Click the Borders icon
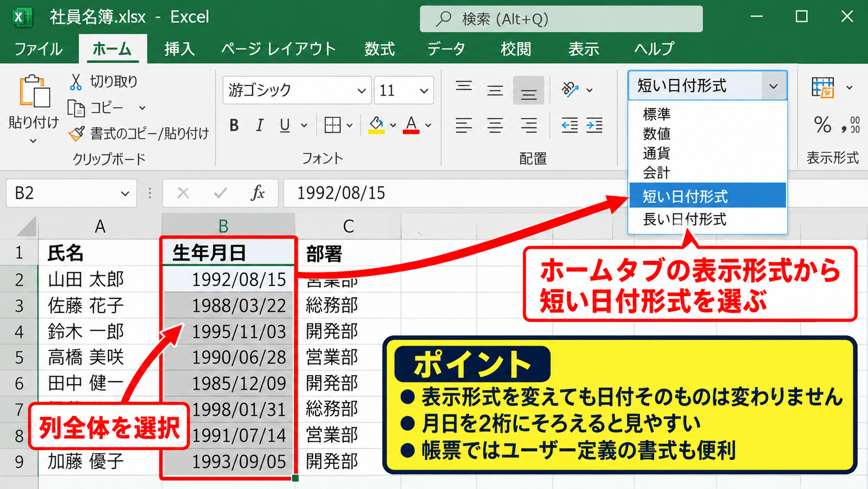Viewport: 868px width, 489px height. click(332, 125)
